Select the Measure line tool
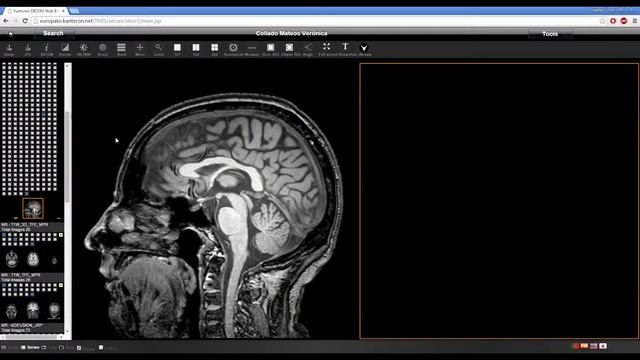The image size is (640, 360). [252, 49]
